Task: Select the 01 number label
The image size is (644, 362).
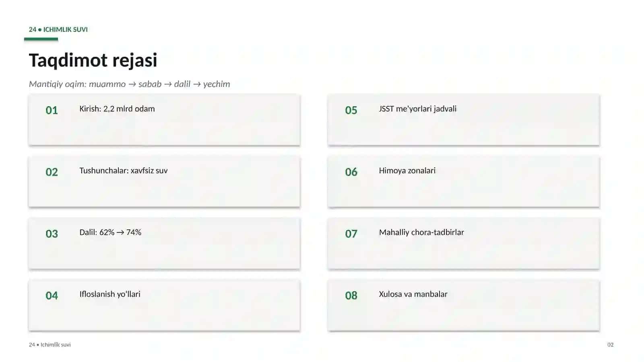Action: (x=52, y=110)
